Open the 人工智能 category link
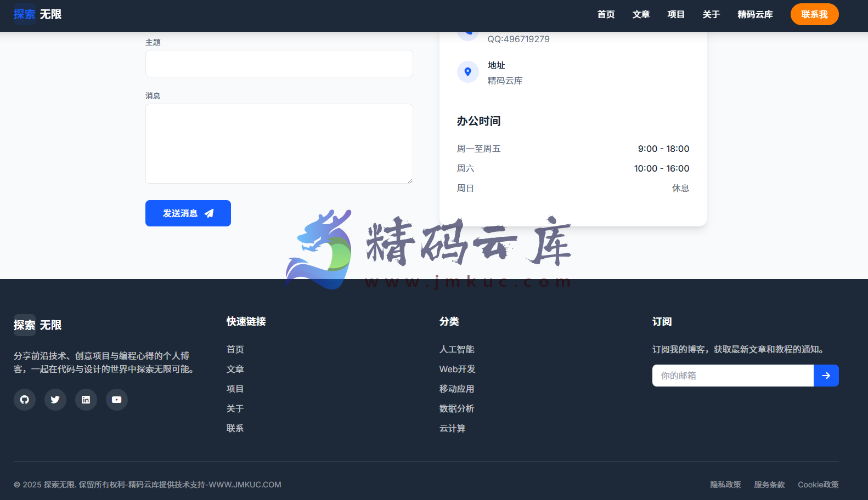Screen dimensions: 868x500 [457, 349]
